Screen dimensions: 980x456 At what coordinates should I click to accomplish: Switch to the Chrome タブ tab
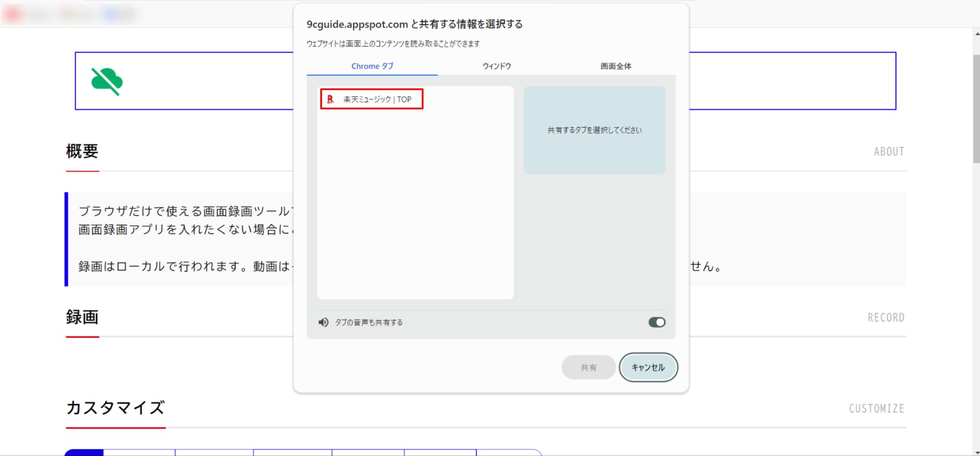click(x=372, y=66)
